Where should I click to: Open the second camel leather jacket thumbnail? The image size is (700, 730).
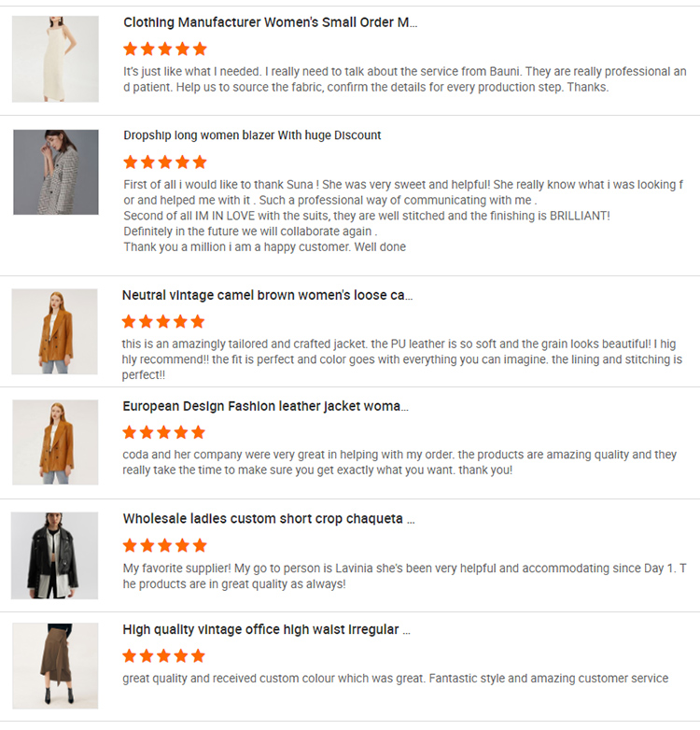(x=55, y=442)
